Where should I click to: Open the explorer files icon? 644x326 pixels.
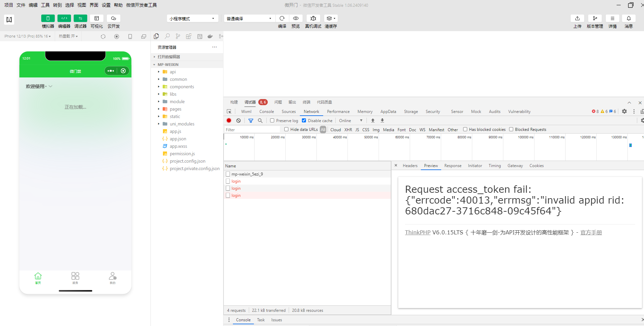(x=156, y=36)
